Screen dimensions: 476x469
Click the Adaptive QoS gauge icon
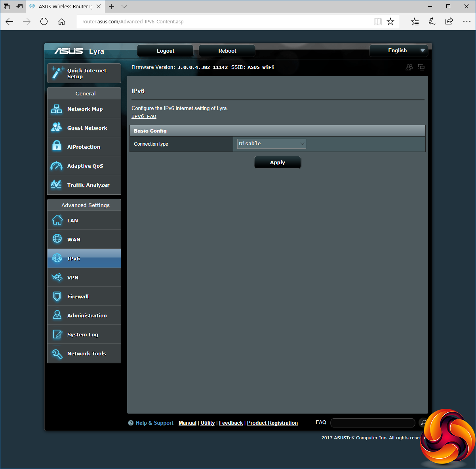pyautogui.click(x=57, y=166)
